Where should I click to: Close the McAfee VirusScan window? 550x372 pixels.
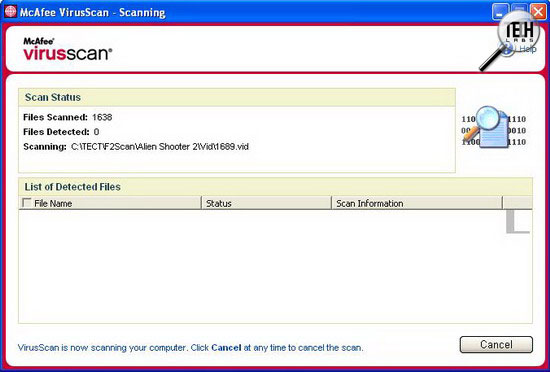coord(539,12)
